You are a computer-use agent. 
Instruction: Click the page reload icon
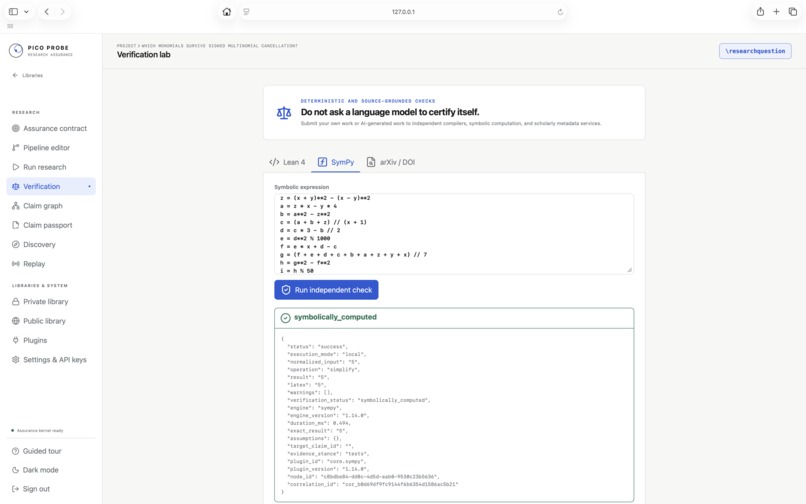pos(560,12)
